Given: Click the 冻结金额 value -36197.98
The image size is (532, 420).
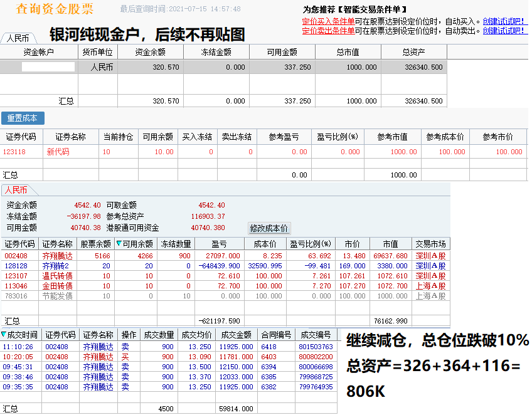Looking at the screenshot, I should 83,216.
